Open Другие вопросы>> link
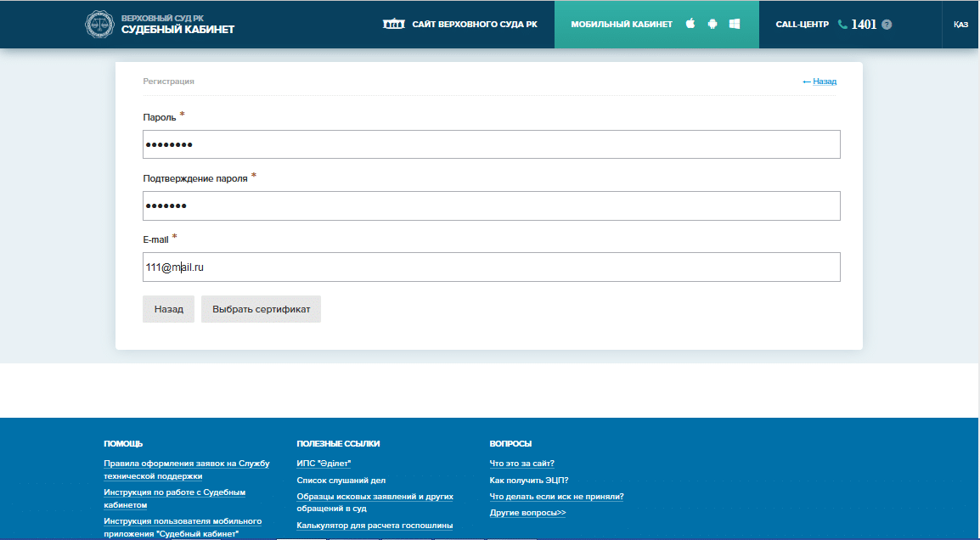The image size is (980, 540). point(527,513)
